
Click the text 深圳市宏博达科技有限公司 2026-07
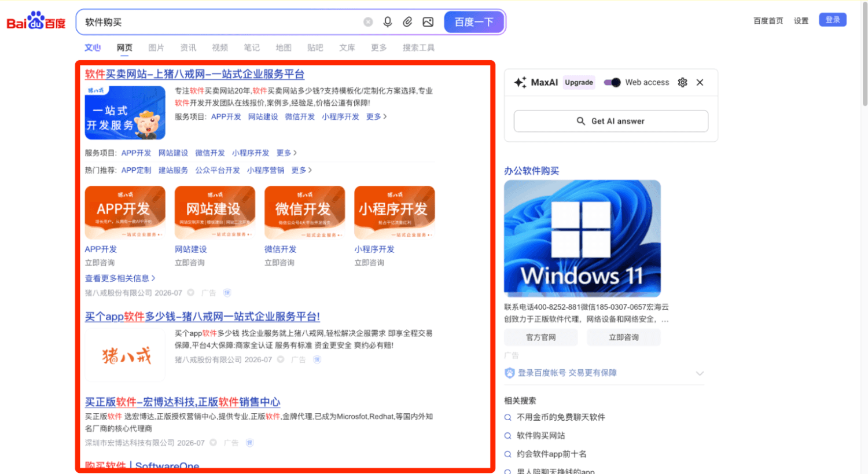145,443
